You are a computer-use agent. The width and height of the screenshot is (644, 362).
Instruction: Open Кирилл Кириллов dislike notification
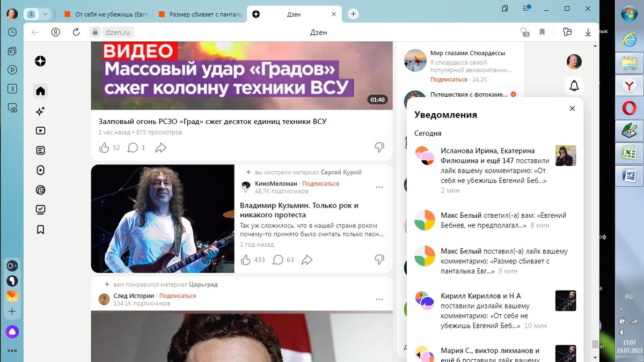495,311
